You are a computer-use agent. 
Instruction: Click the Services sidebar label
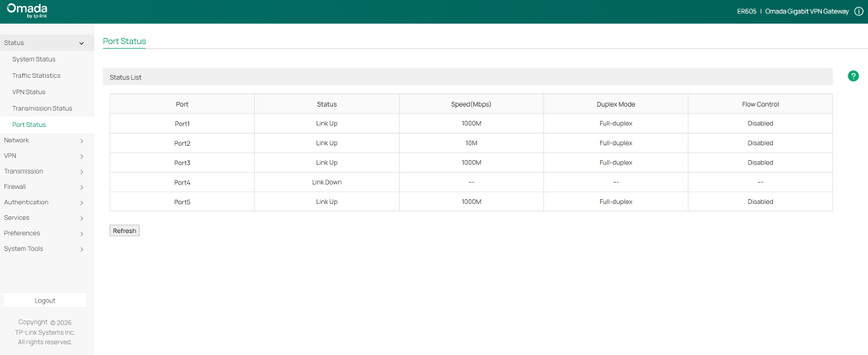pos(17,218)
